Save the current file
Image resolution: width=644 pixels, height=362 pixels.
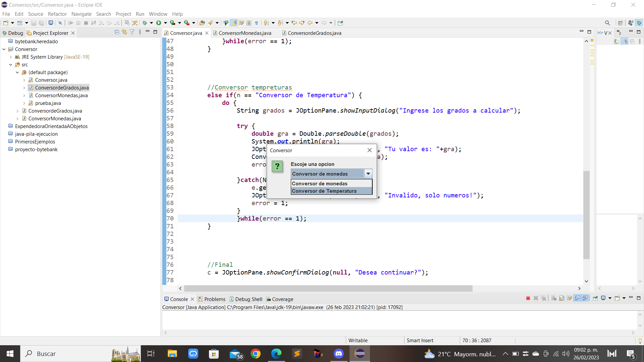coord(34,22)
